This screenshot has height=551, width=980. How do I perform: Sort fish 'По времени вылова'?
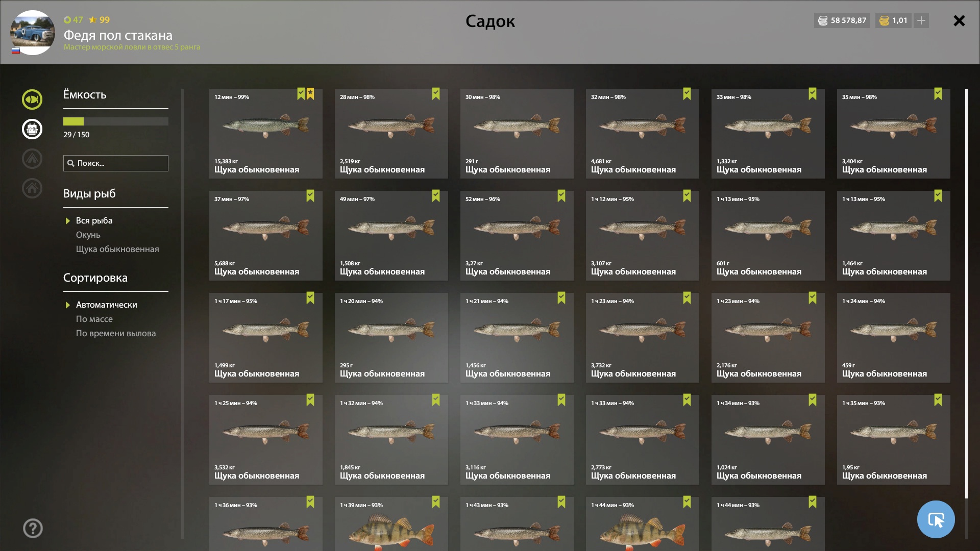[x=116, y=333]
